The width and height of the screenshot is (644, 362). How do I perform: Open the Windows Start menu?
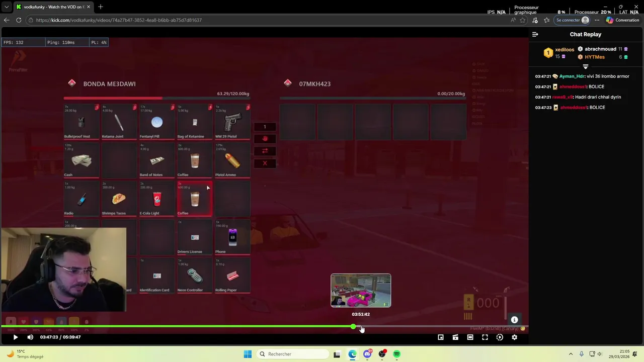tap(248, 354)
